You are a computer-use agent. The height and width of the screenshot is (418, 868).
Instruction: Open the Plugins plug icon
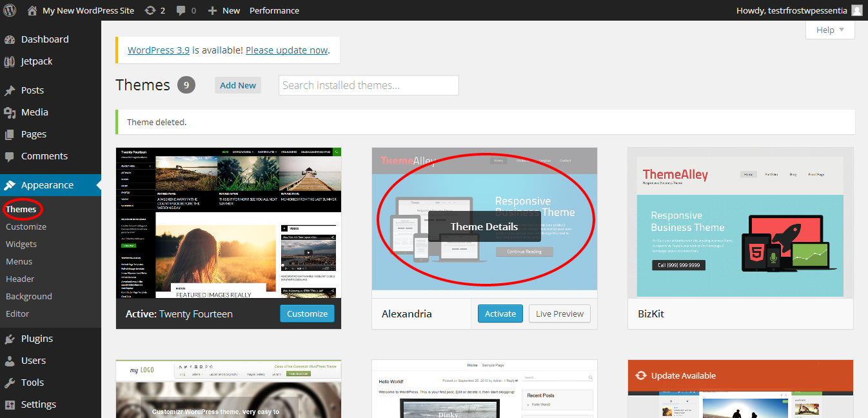[12, 338]
